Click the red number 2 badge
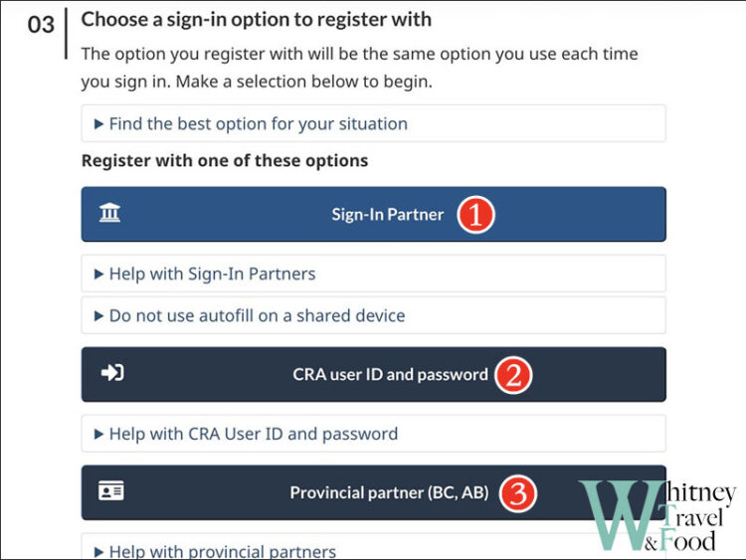The width and height of the screenshot is (746, 560). [515, 375]
